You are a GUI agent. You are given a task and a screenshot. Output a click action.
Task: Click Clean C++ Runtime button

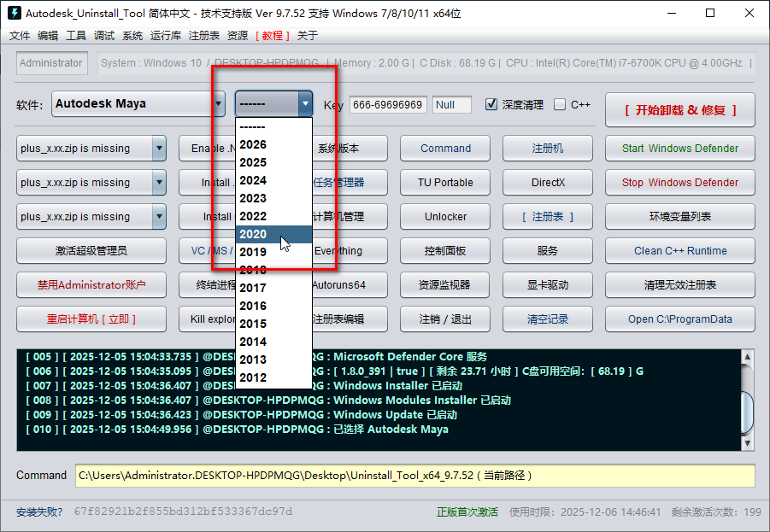680,251
